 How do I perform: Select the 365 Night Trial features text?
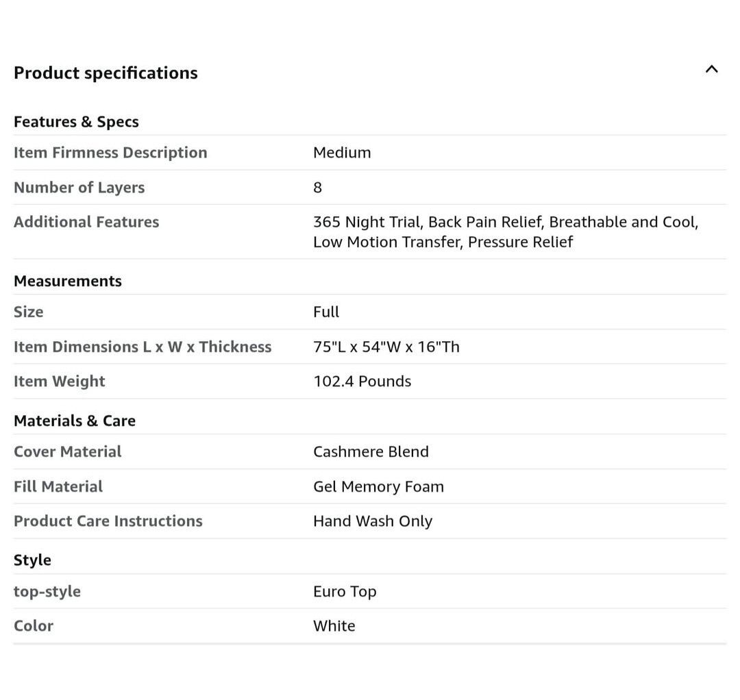point(505,232)
